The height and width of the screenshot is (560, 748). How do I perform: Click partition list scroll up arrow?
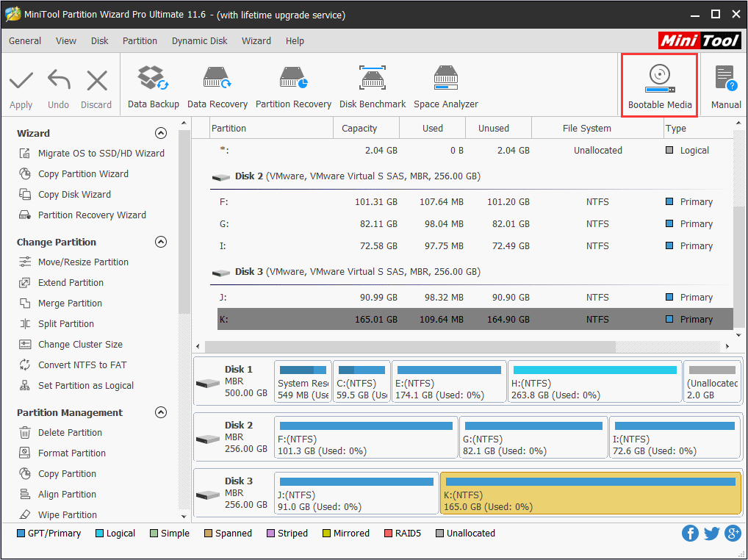pyautogui.click(x=739, y=124)
